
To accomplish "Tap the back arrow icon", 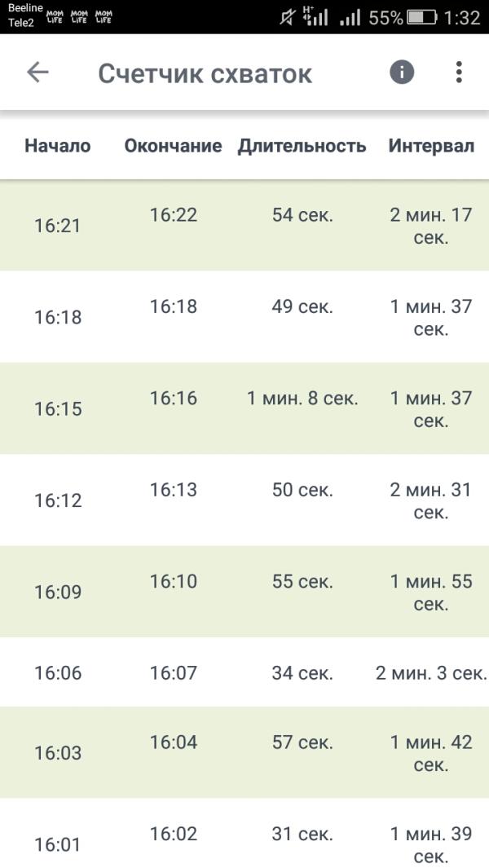I will 37,72.
